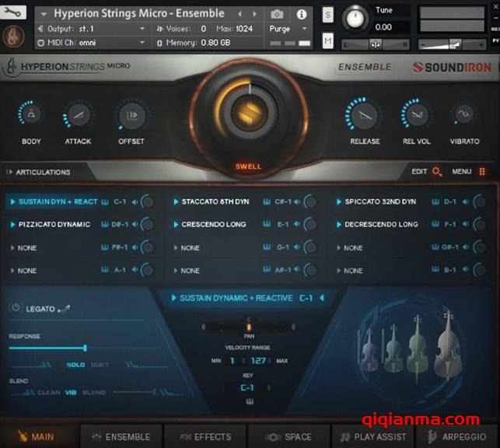Toggle Sustain Dyn + React articulation arrow
500x448 pixels.
(x=12, y=202)
